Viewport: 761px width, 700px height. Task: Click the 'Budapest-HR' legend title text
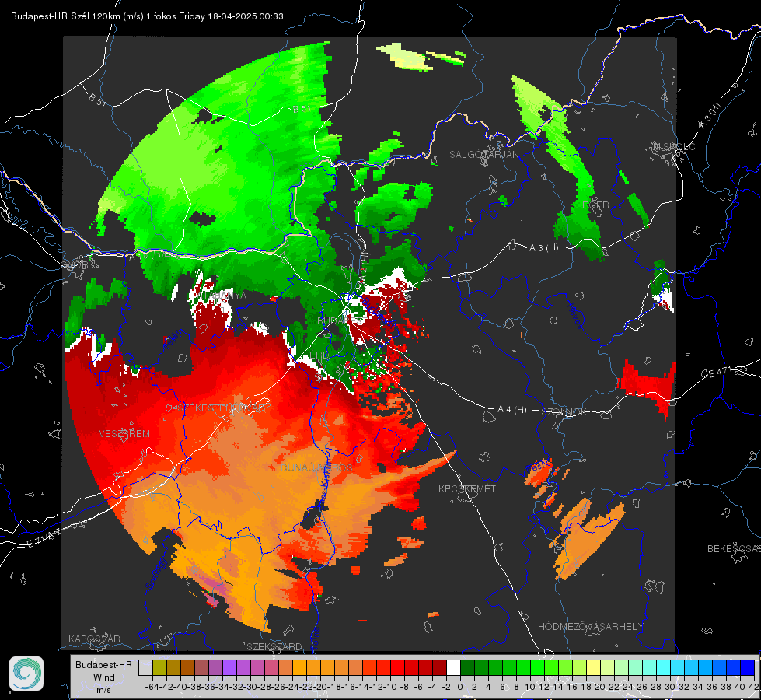[103, 664]
